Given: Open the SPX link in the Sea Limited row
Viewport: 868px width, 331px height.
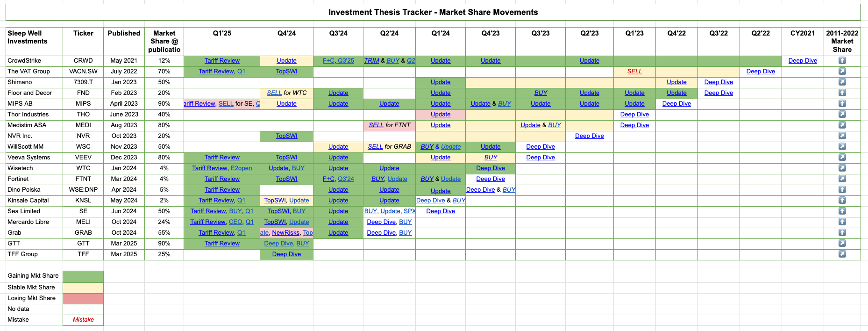Looking at the screenshot, I should tap(410, 211).
